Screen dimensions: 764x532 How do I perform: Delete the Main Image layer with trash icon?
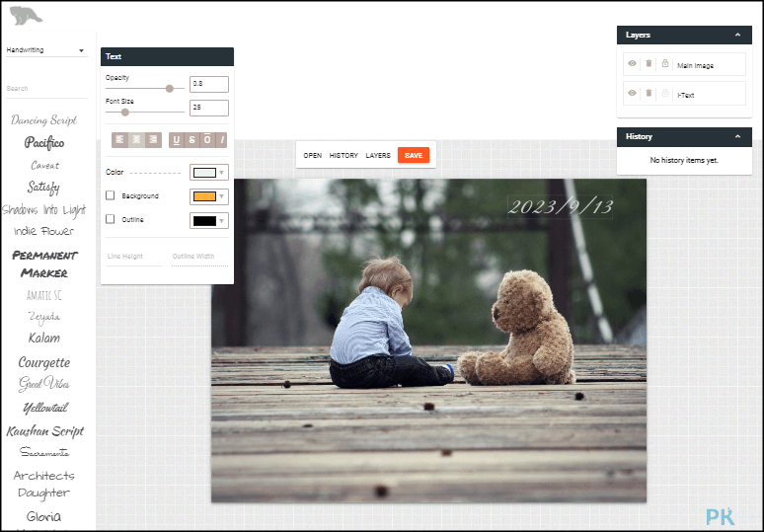(649, 63)
